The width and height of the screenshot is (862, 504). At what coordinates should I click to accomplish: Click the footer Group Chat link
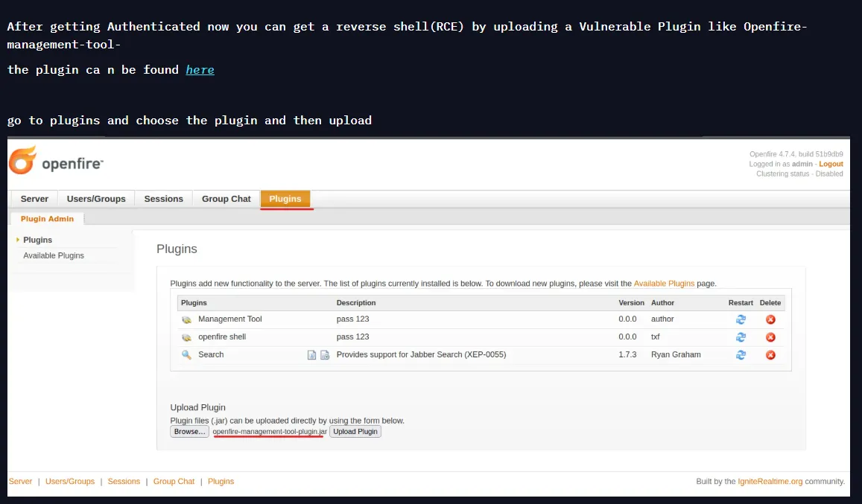tap(174, 482)
